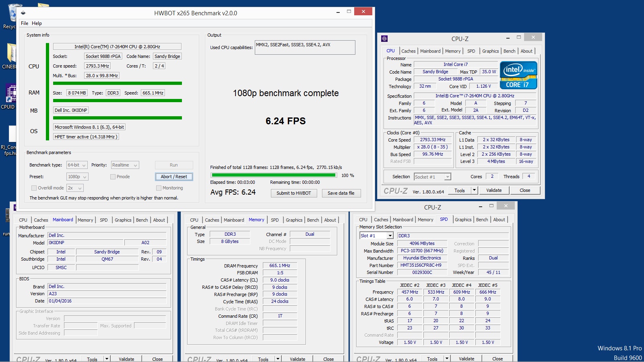The height and width of the screenshot is (362, 644).
Task: Click the HWBOT x265 title bar app icon
Action: coord(23,13)
